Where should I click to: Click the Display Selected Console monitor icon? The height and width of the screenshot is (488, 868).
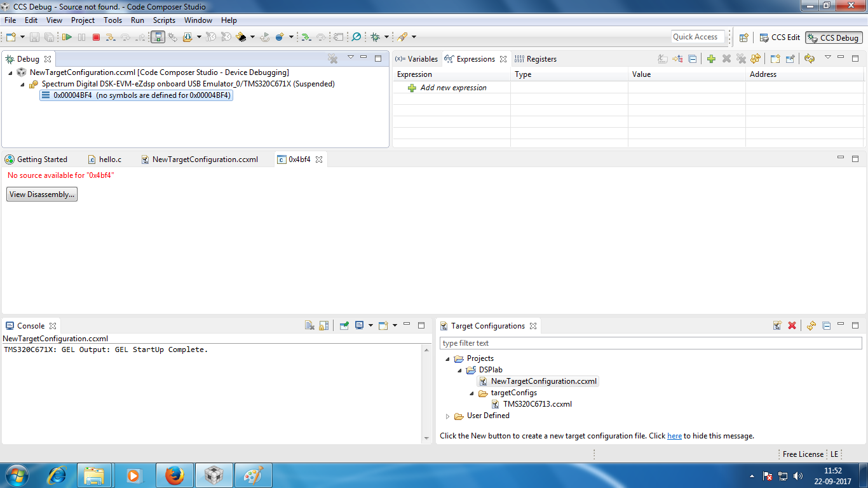(359, 326)
